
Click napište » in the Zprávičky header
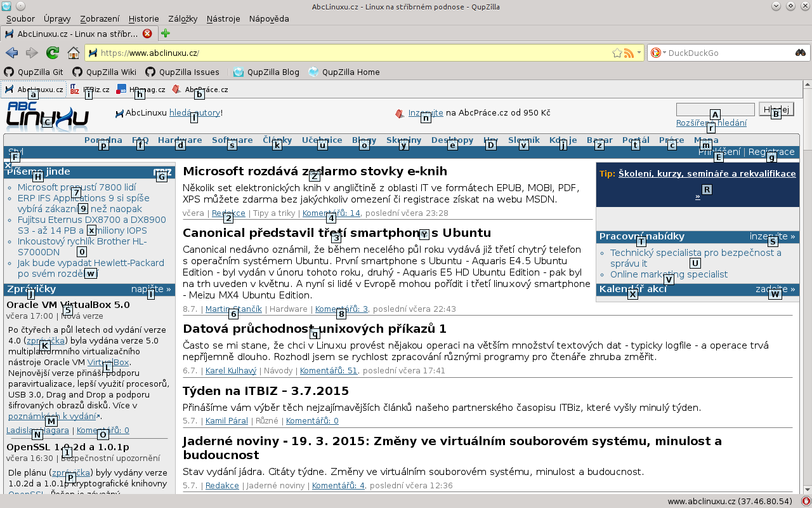151,289
